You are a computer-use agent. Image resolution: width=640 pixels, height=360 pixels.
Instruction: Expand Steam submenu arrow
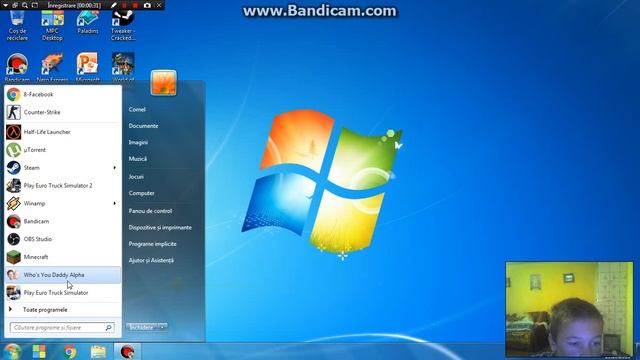pyautogui.click(x=115, y=168)
